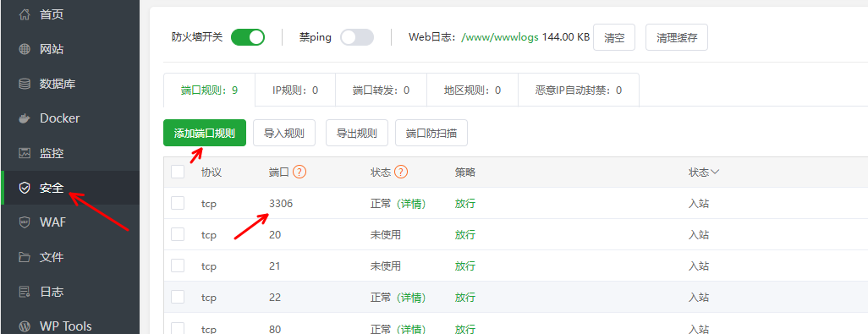Open 详情 link in port 3306 row
Viewport: 868px width, 334px height.
(411, 204)
